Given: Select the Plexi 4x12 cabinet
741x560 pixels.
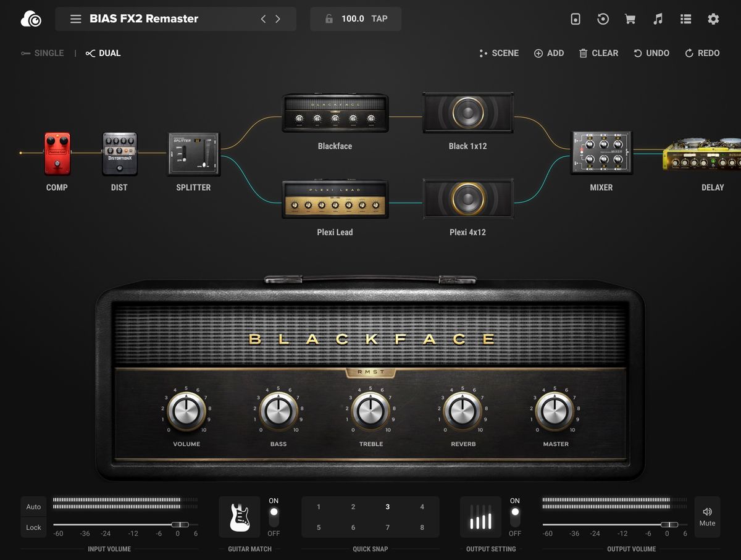Looking at the screenshot, I should click(468, 199).
